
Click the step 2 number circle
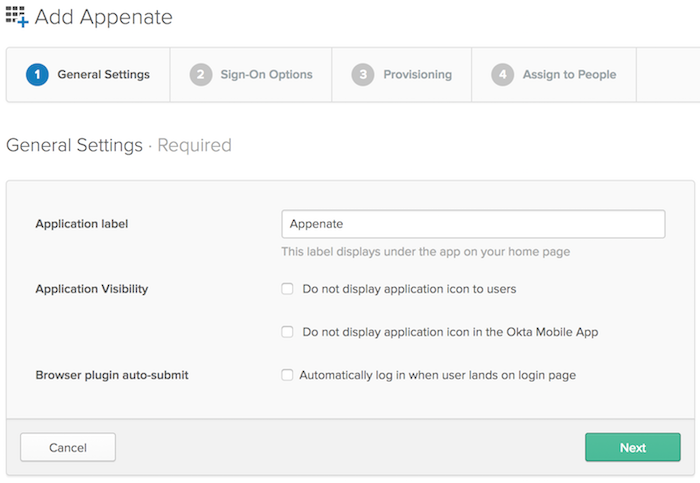point(201,74)
